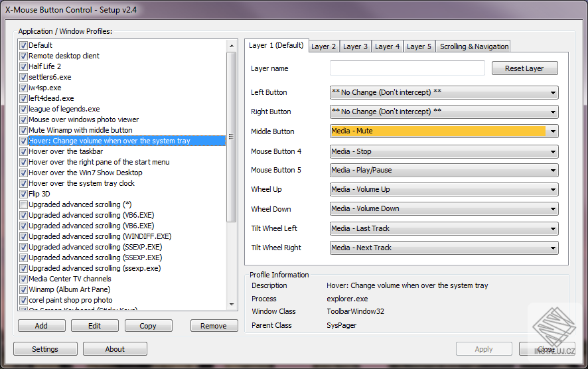Screen dimensions: 588x369
Task: Click the Apply button
Action: 484,349
